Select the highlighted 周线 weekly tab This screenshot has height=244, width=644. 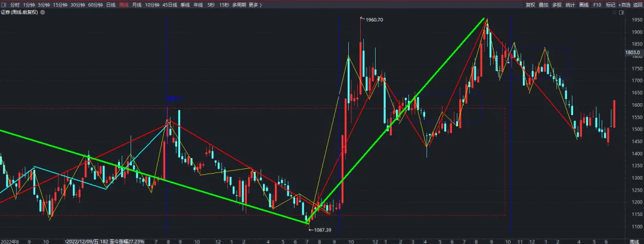tap(123, 5)
